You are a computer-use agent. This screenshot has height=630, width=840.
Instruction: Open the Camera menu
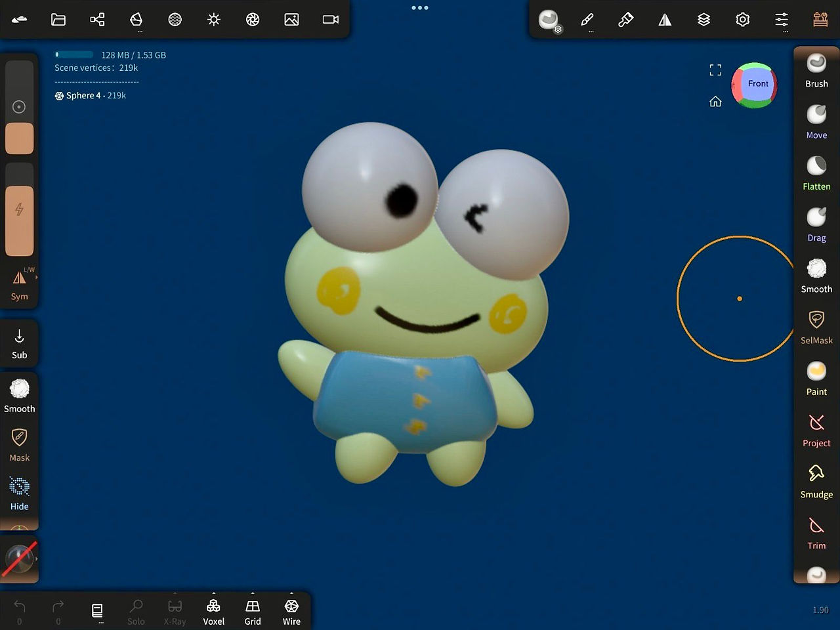point(331,20)
